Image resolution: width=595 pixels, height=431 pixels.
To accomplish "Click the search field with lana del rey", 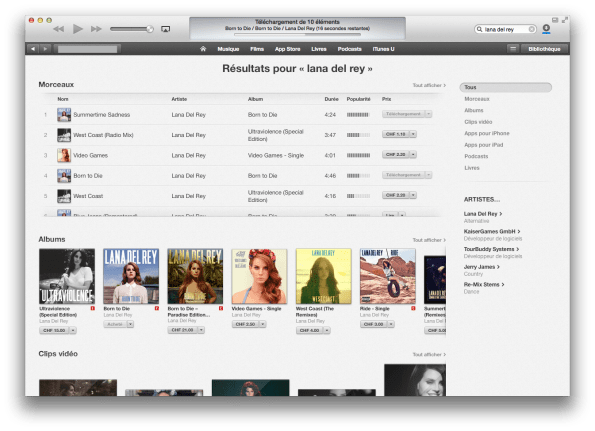I will click(x=505, y=29).
